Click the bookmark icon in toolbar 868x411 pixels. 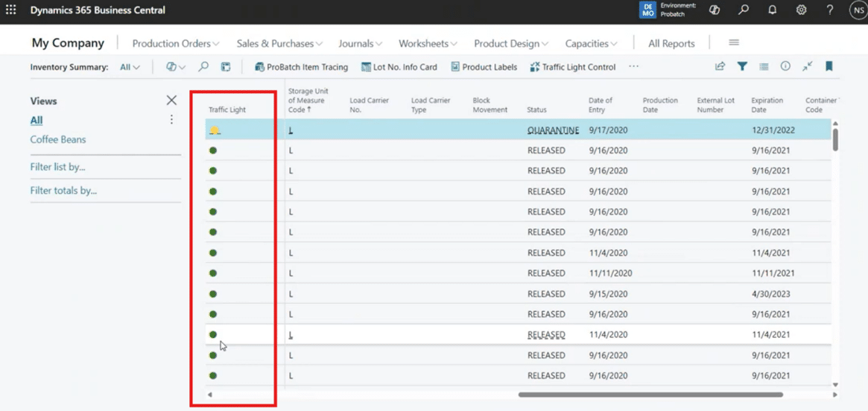(x=829, y=66)
